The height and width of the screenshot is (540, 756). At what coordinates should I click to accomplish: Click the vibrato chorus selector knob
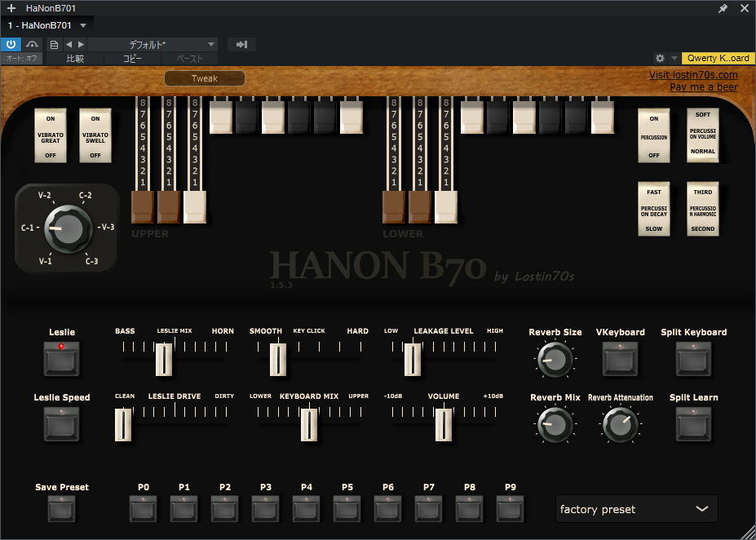pyautogui.click(x=68, y=228)
